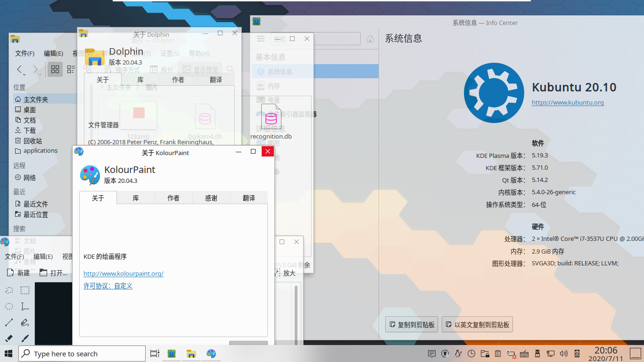Viewport: 644px width, 362px height.
Task: Select KolourPaint eraser tool
Action: tap(9, 338)
